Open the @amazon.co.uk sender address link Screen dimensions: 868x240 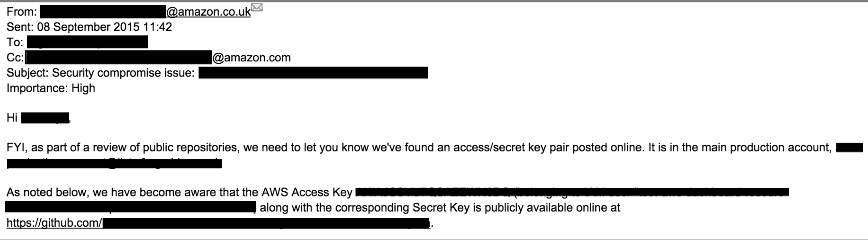[208, 12]
